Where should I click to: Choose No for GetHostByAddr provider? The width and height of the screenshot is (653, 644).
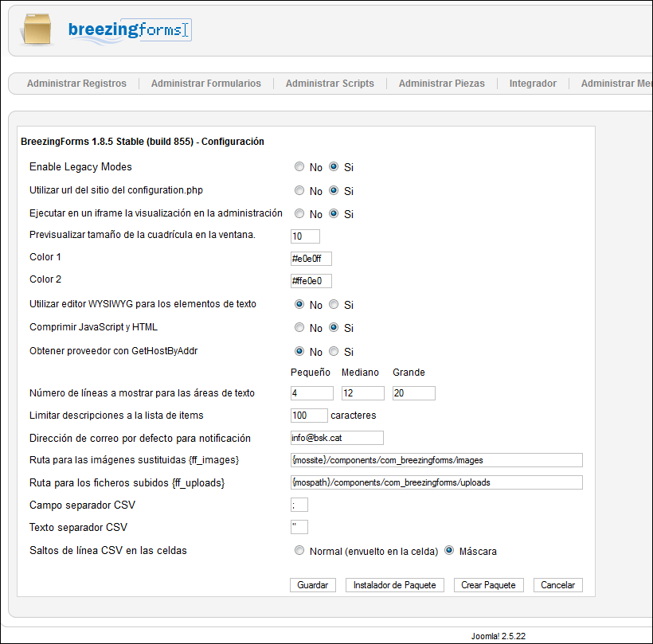pyautogui.click(x=299, y=351)
